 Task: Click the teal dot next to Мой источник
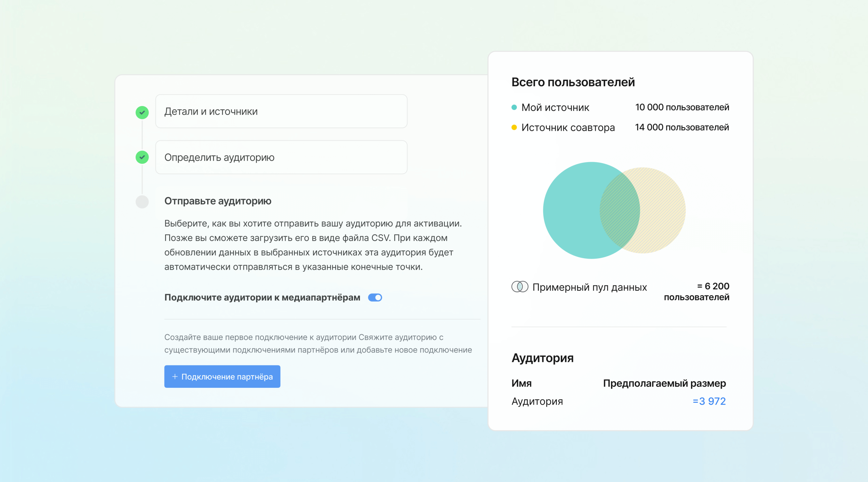pos(514,107)
